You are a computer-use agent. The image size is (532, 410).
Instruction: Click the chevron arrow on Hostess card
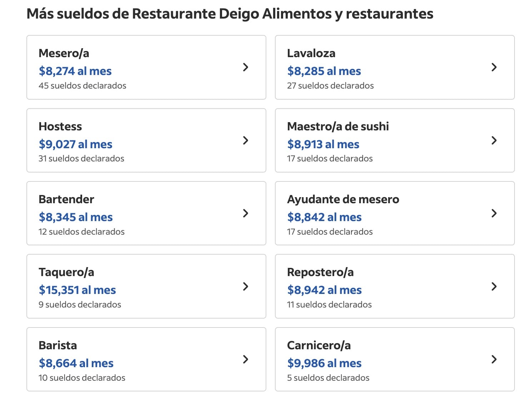coord(245,140)
